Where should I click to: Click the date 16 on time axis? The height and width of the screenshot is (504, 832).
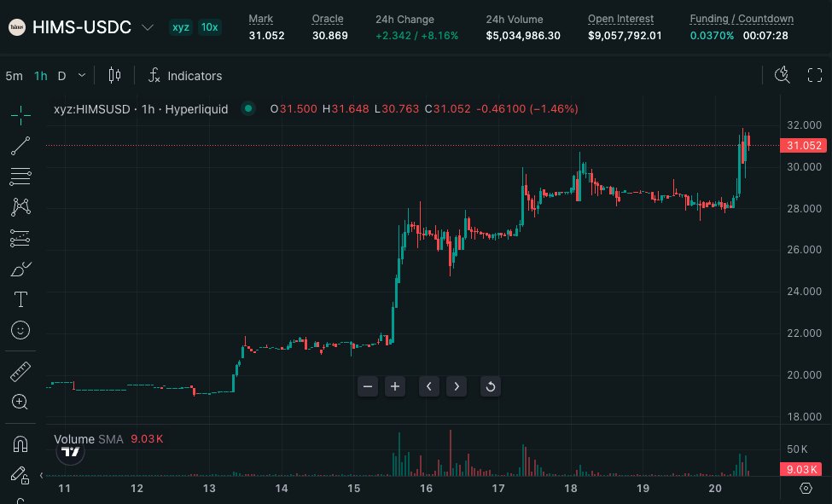point(426,488)
